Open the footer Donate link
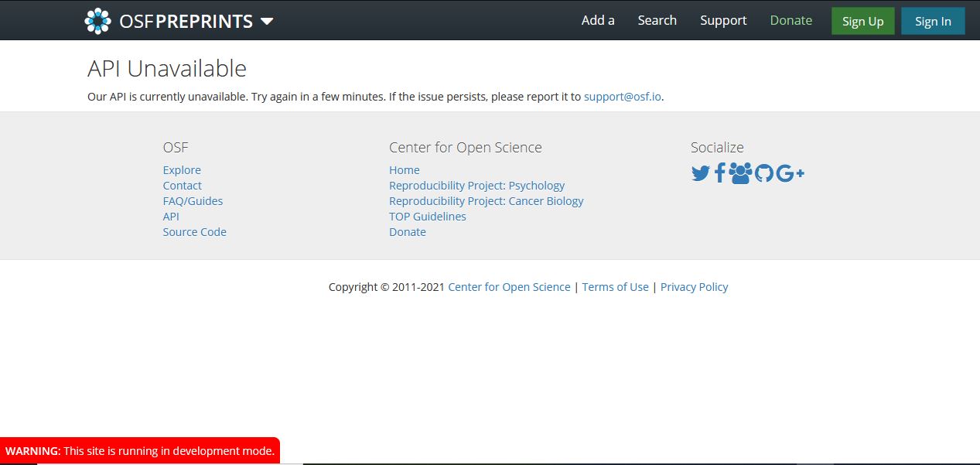980x465 pixels. [x=408, y=232]
